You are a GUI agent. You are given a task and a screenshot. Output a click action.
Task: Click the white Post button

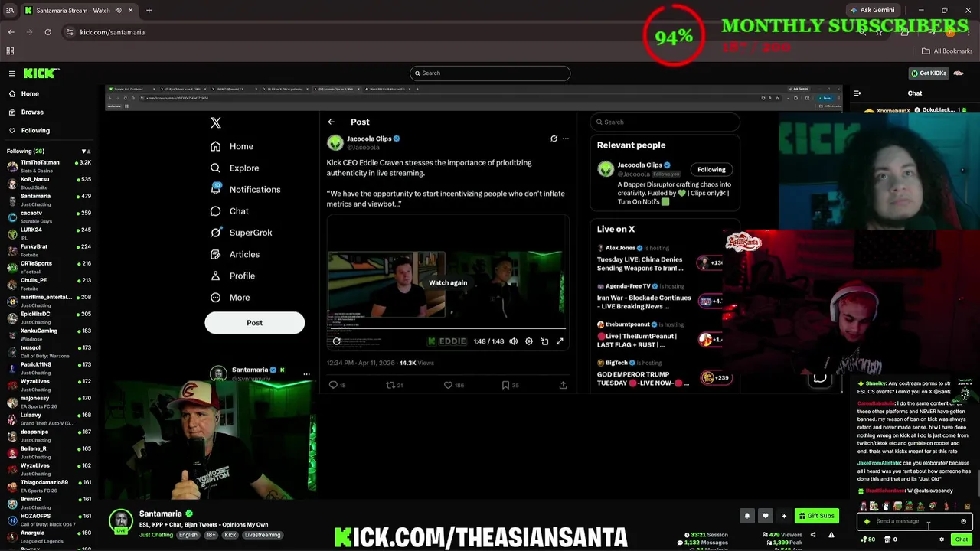(254, 323)
